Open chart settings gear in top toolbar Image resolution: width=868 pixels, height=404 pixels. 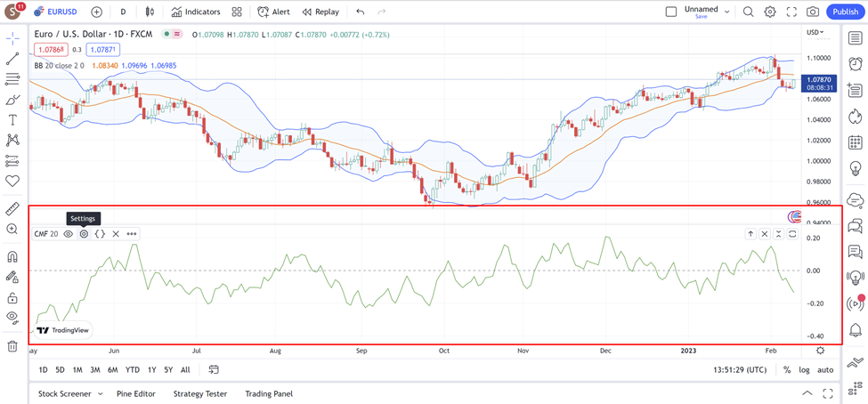(x=769, y=12)
